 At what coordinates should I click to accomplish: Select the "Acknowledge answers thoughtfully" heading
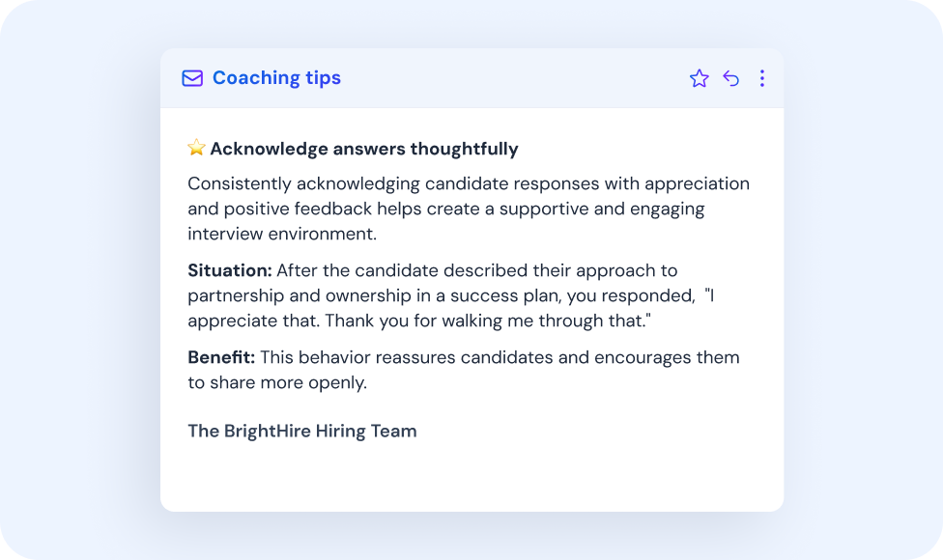[364, 149]
